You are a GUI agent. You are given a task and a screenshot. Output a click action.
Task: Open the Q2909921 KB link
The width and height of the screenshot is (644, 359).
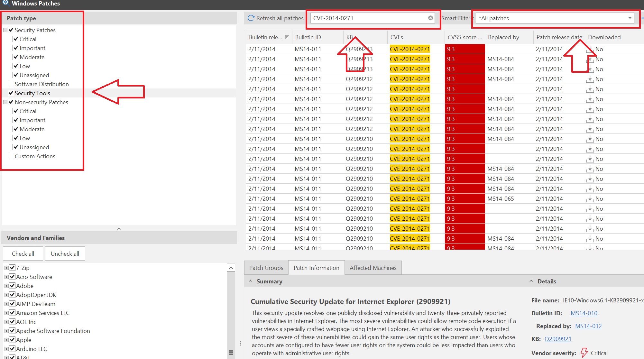click(x=558, y=339)
